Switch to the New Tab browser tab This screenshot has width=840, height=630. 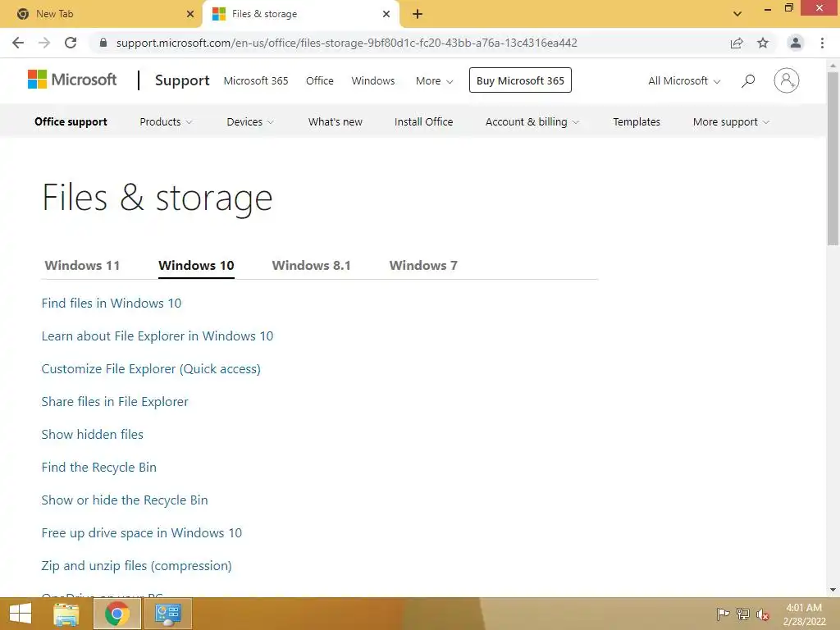101,14
